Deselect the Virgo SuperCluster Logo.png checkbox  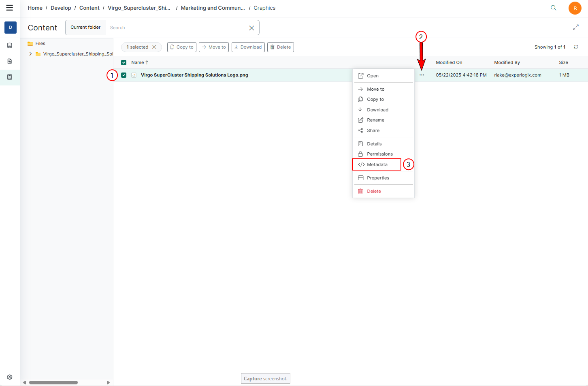pyautogui.click(x=124, y=75)
